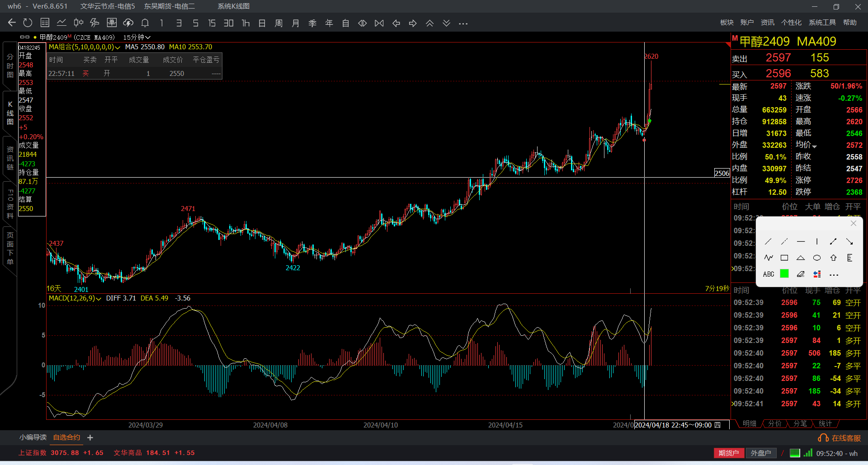Open the 系统工具 menu
The height and width of the screenshot is (465, 868).
click(822, 23)
